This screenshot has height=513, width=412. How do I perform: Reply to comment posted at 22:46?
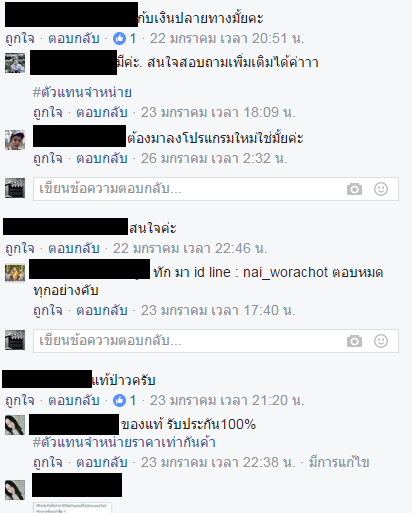74,249
